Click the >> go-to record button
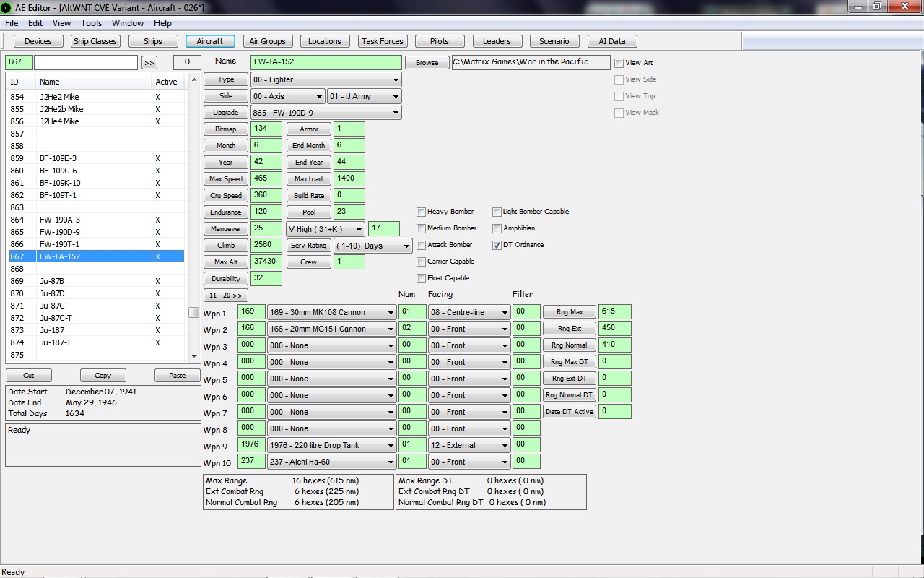 pos(149,62)
